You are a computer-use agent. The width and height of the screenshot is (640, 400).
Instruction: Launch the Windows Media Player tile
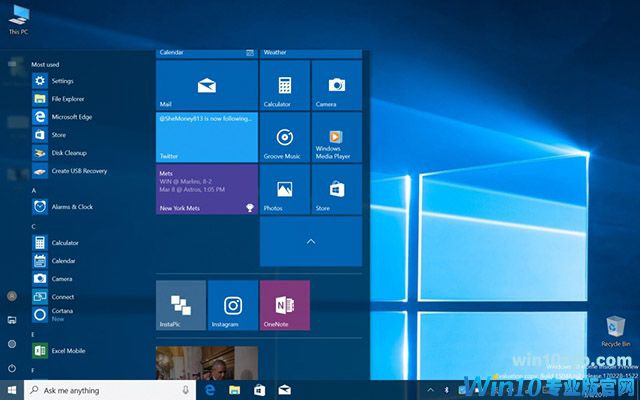336,137
